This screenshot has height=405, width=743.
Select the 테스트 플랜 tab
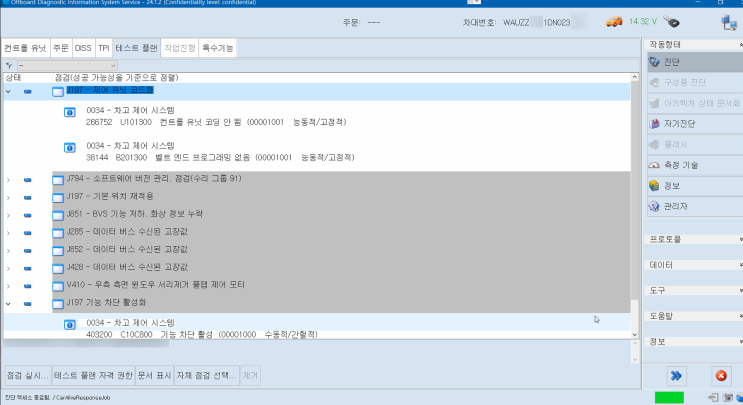coord(136,48)
